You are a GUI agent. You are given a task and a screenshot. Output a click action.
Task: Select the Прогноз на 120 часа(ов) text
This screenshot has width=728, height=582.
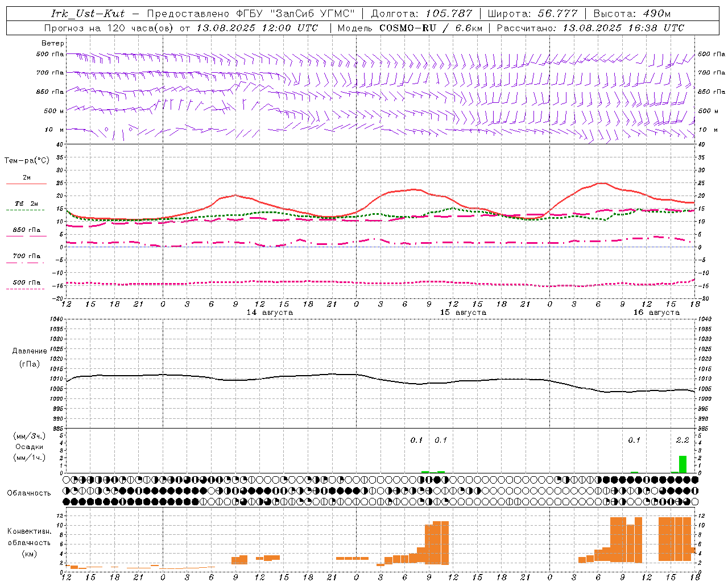[109, 28]
